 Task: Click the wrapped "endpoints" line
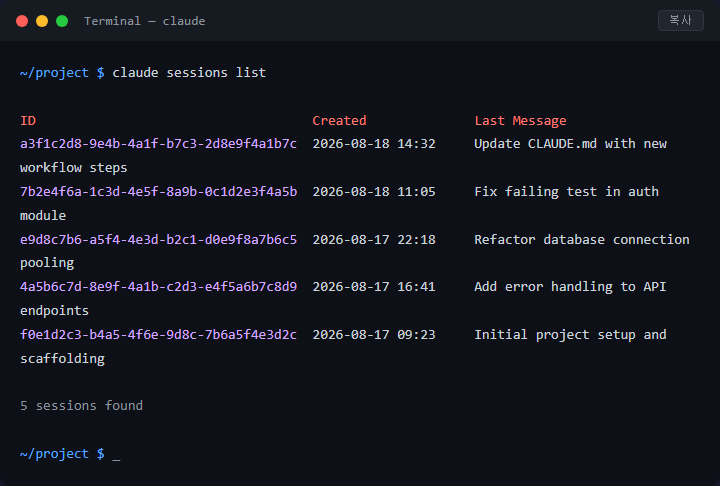click(55, 311)
